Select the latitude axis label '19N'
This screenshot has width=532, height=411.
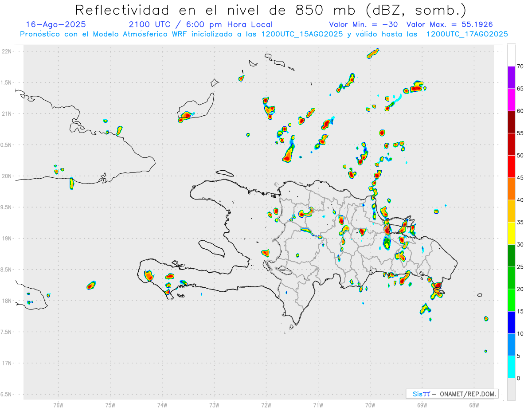coord(8,238)
